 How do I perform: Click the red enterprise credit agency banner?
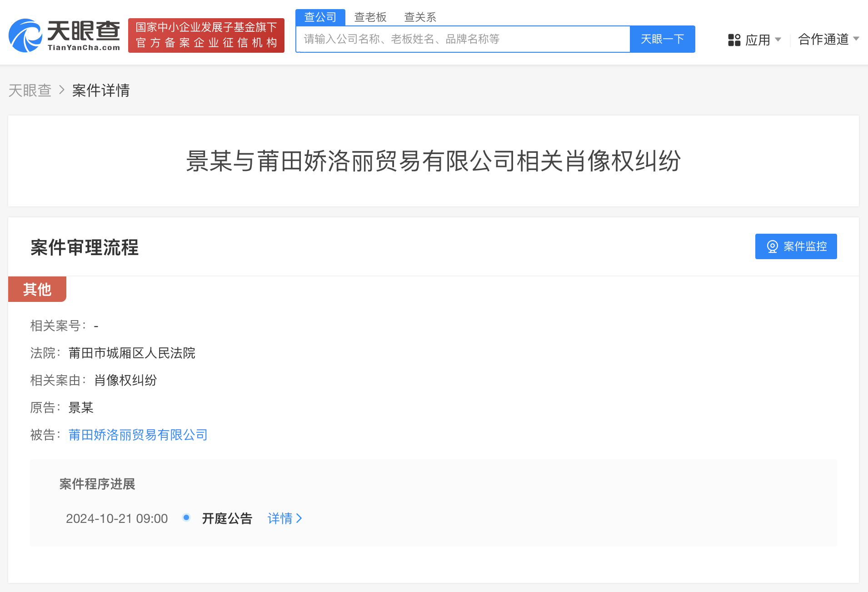point(206,35)
